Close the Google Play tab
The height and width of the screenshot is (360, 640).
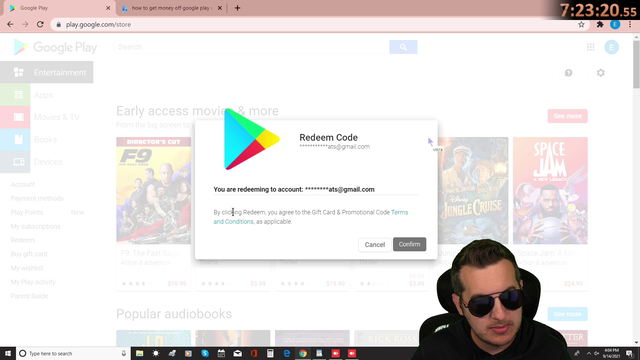pyautogui.click(x=108, y=8)
